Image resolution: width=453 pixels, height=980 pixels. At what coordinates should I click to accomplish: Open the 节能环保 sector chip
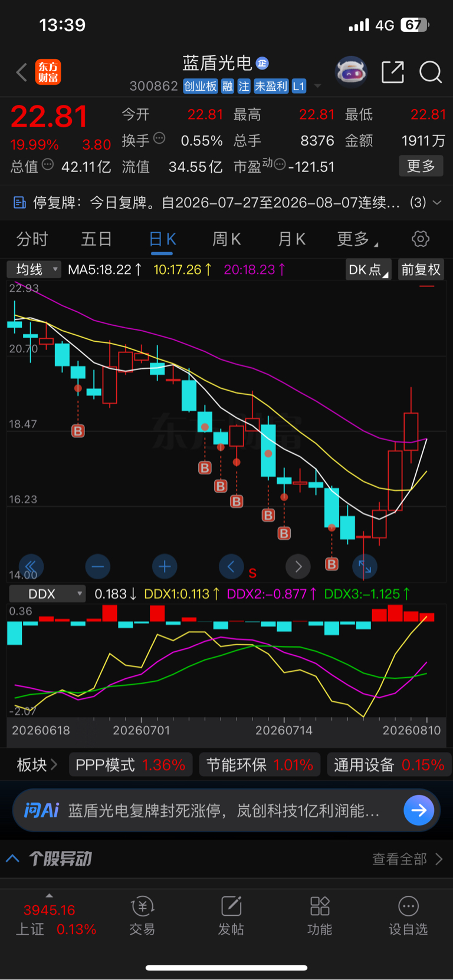(260, 765)
